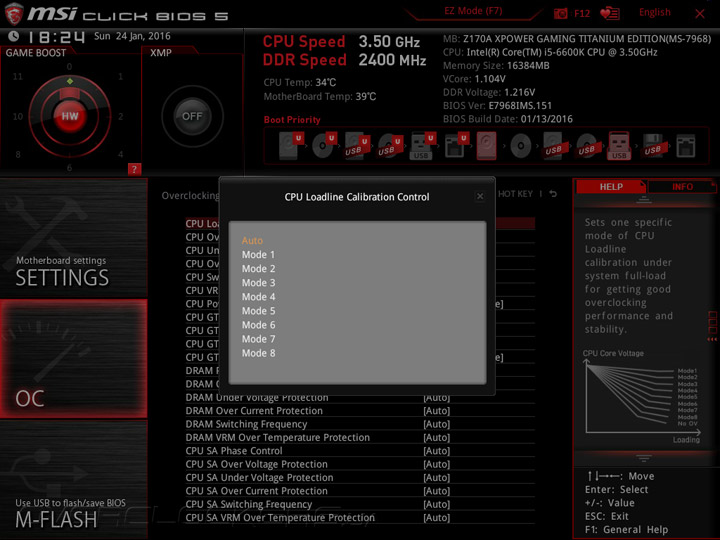
Task: Click the Overclocking breadcrumb heading
Action: pos(190,196)
